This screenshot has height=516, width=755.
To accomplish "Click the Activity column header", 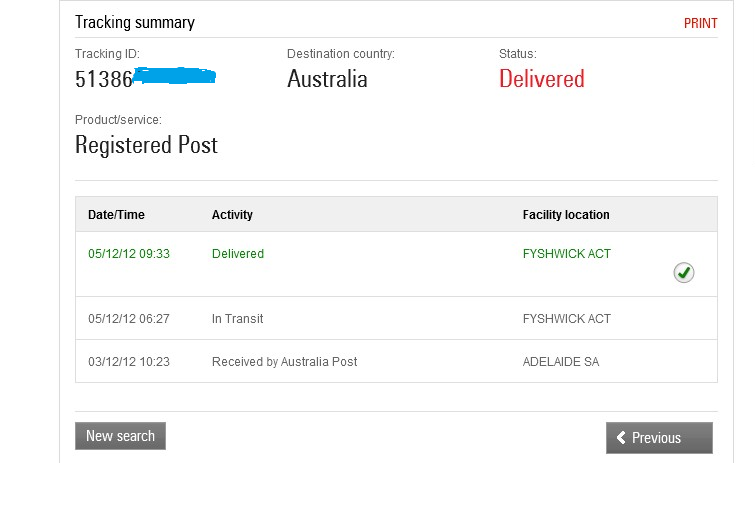I will click(x=232, y=215).
